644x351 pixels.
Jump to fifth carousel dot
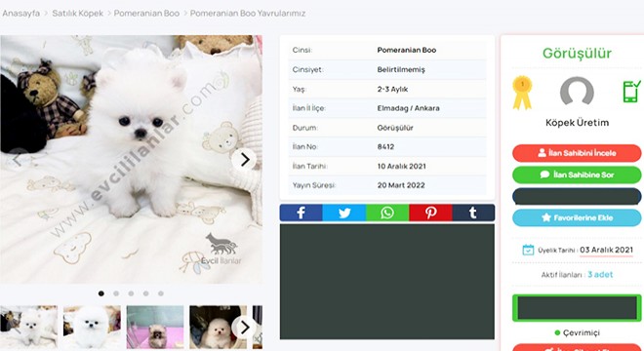(161, 293)
